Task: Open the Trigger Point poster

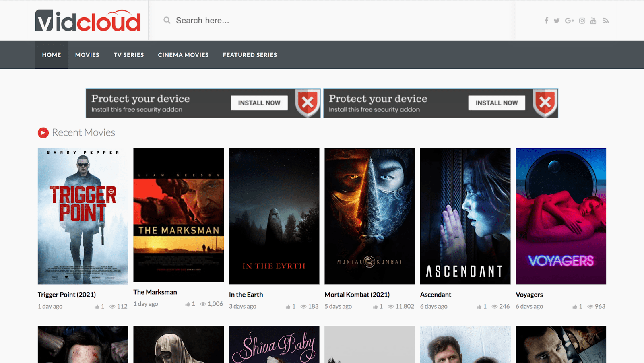Action: 83,217
